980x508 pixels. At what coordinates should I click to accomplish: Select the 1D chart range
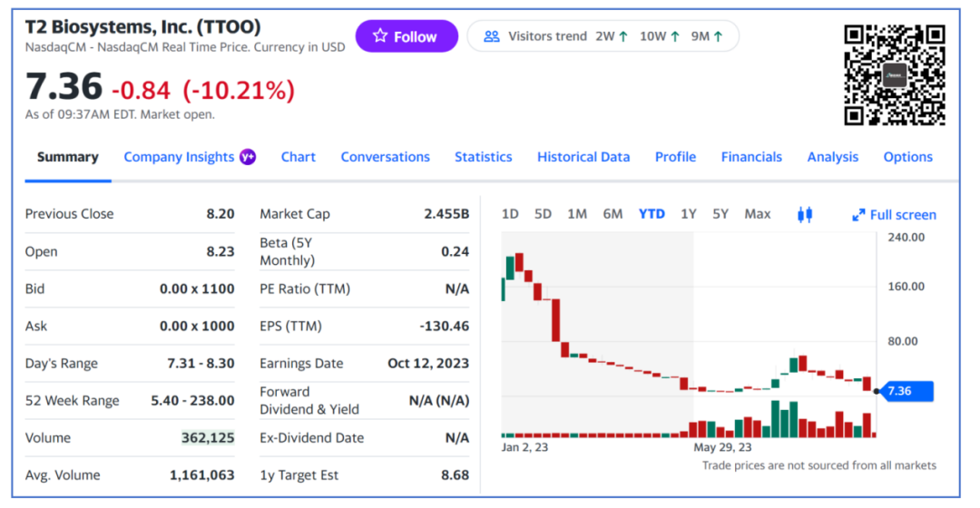coord(510,214)
